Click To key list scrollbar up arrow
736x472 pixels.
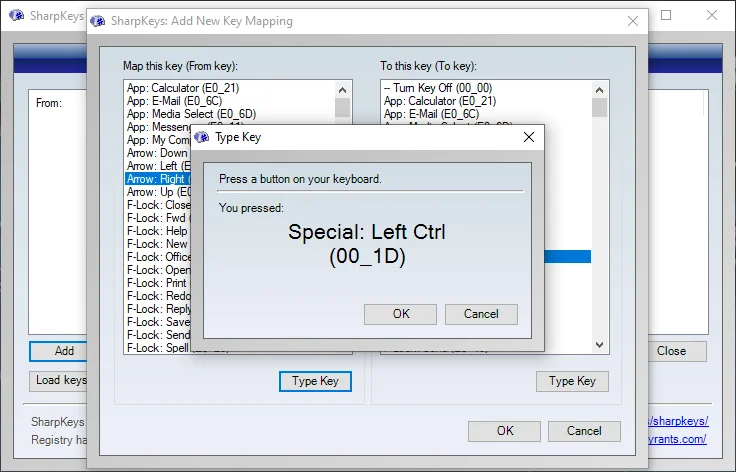[x=599, y=90]
